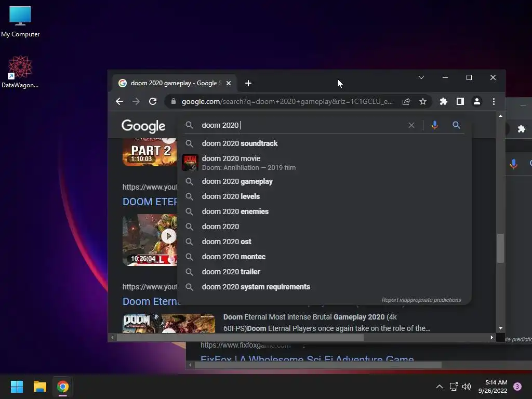This screenshot has width=532, height=399.
Task: Click the Google logo
Action: [x=143, y=126]
